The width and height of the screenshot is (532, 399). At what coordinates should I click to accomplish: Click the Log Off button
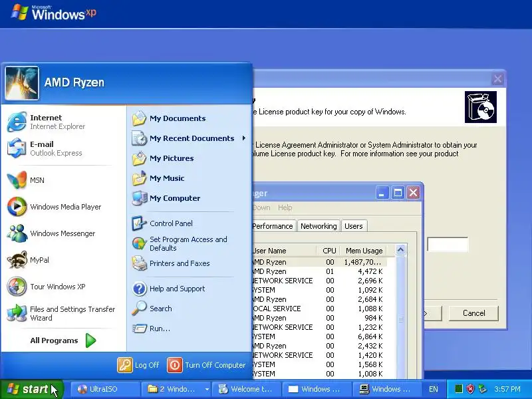tap(138, 365)
